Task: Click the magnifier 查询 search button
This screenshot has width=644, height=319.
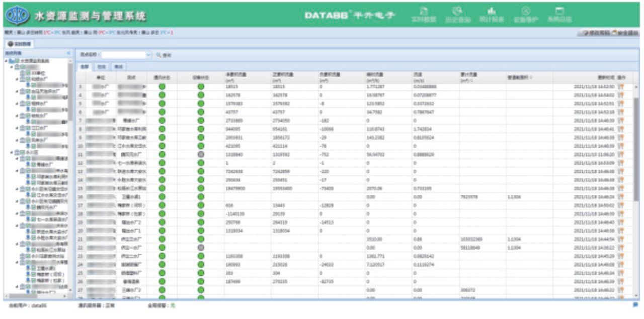Action: [164, 55]
